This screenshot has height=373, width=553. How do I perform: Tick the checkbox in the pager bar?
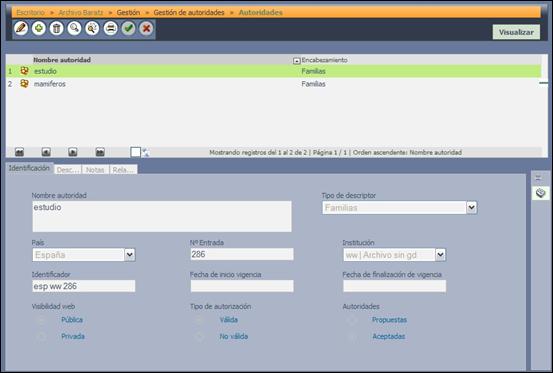point(136,152)
